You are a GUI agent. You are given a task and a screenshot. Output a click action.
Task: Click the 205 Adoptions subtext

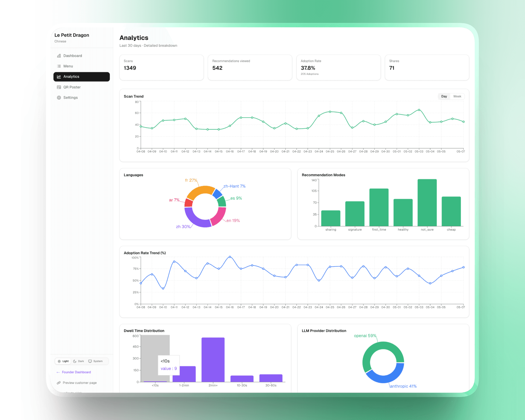[310, 74]
